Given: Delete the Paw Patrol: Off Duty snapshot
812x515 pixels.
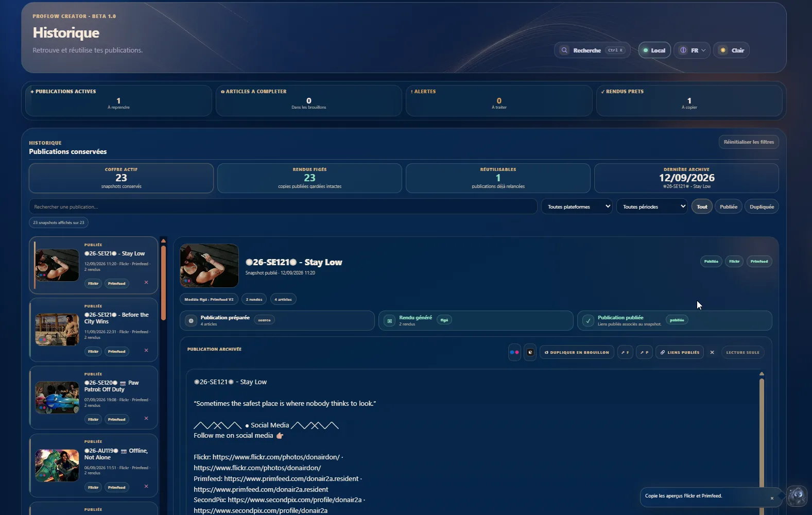Looking at the screenshot, I should (146, 419).
